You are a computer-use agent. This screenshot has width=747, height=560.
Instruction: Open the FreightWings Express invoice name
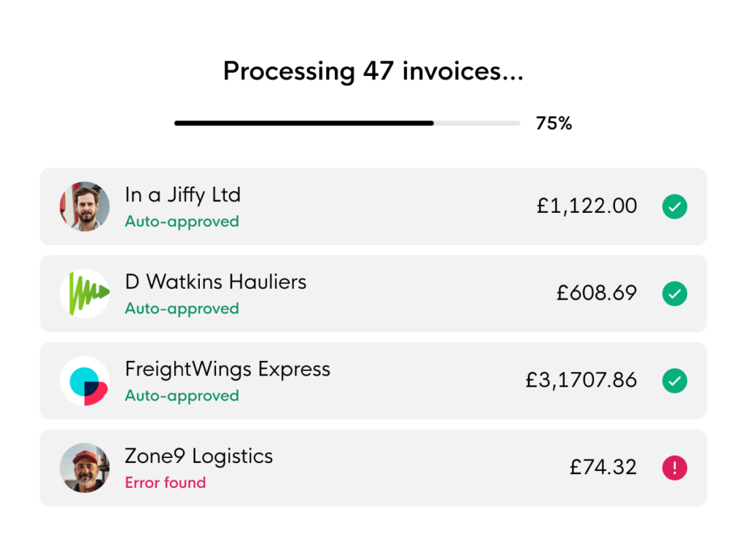(228, 370)
